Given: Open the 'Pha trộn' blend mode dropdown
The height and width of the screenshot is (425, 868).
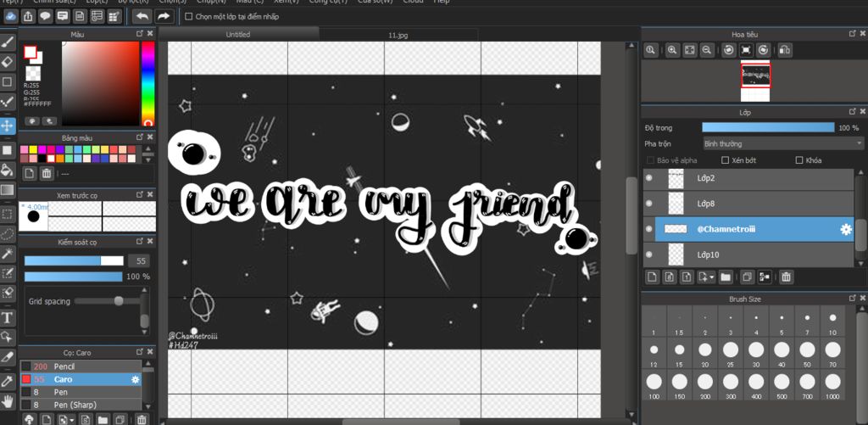Looking at the screenshot, I should [x=782, y=143].
